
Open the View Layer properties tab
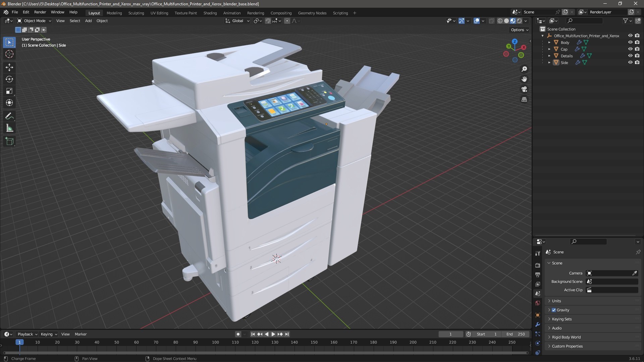538,284
